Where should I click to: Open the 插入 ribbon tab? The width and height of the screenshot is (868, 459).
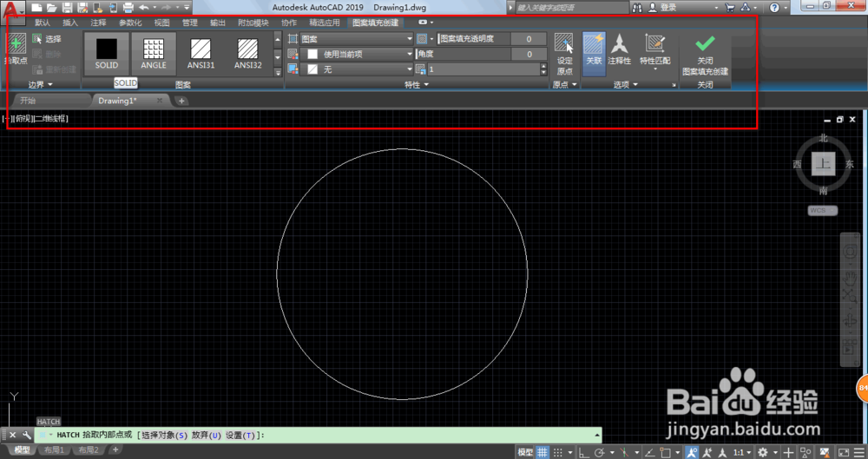(x=70, y=23)
